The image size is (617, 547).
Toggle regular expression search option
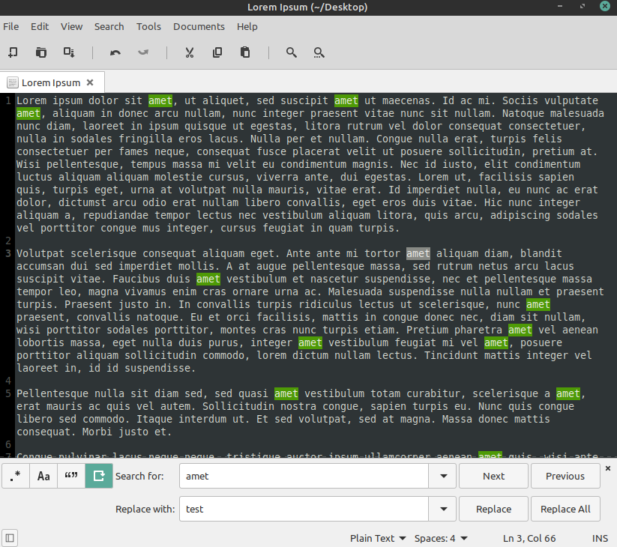pyautogui.click(x=15, y=476)
